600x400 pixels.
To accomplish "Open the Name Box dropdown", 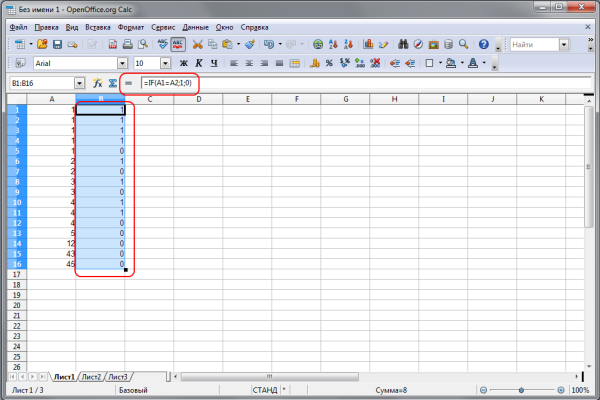I will [x=79, y=83].
